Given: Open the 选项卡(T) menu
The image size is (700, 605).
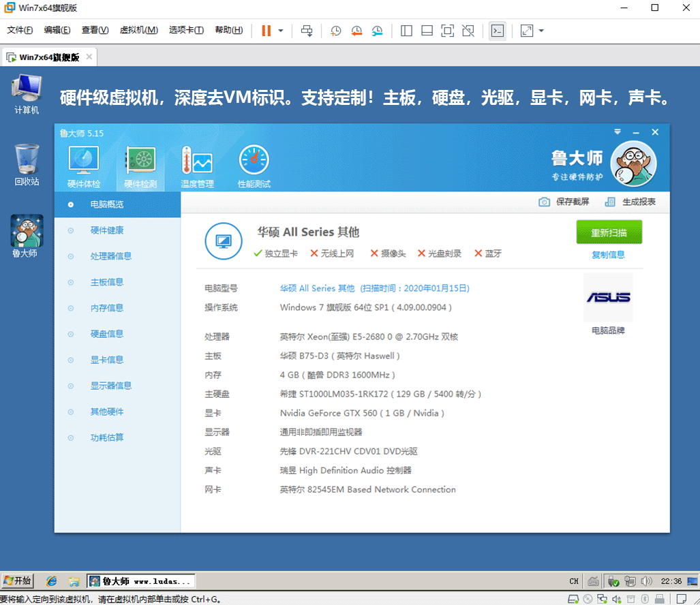Looking at the screenshot, I should 186,30.
